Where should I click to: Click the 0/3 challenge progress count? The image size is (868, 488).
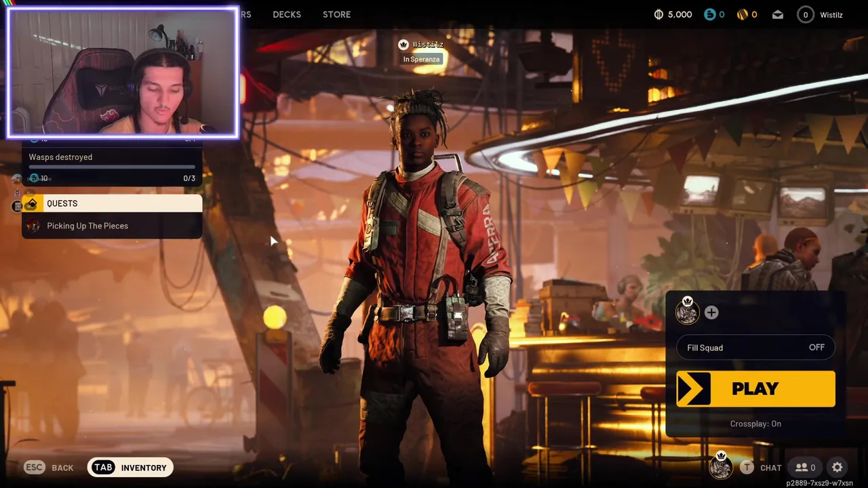189,178
